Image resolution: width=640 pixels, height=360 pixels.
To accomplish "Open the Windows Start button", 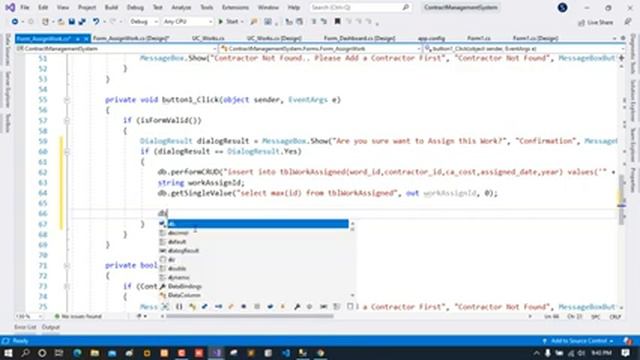I will (8, 353).
